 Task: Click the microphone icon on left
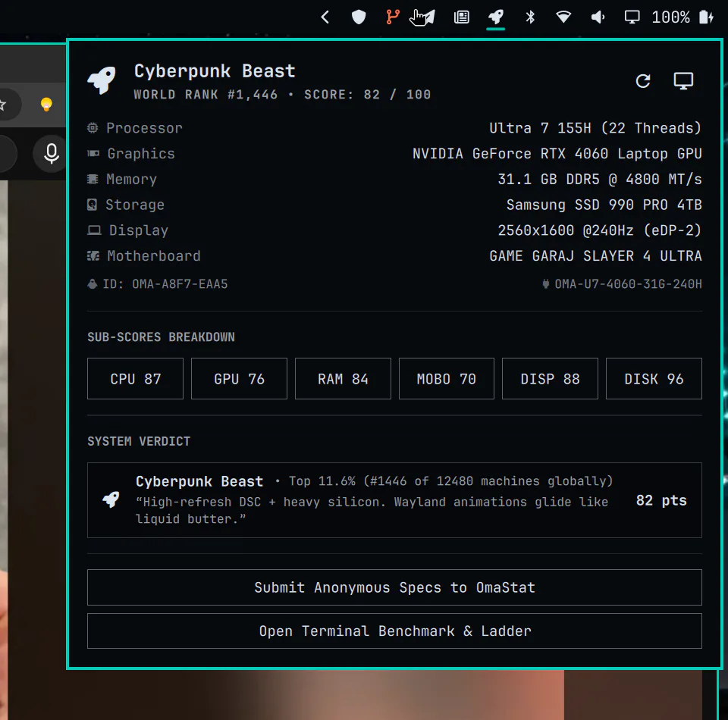[51, 154]
